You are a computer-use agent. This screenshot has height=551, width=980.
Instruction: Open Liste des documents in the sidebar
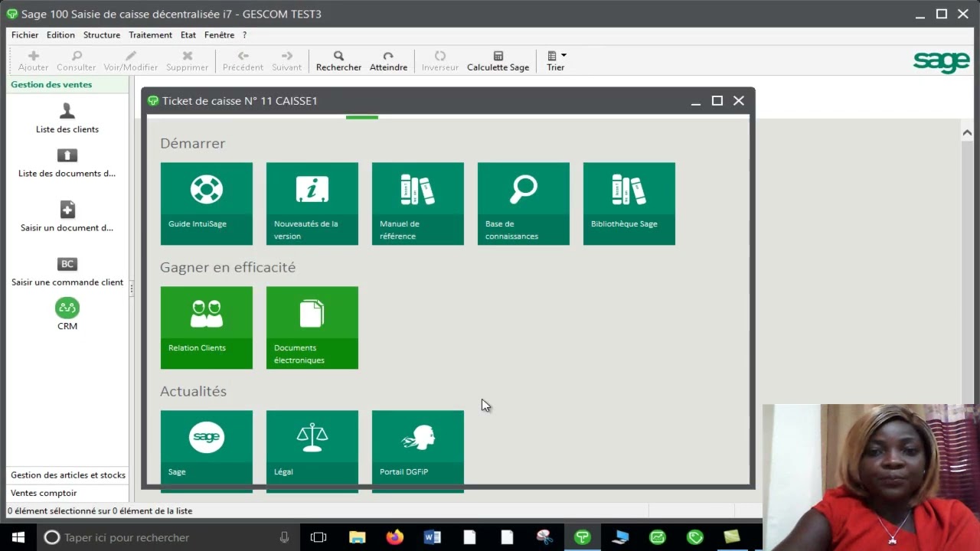point(67,164)
